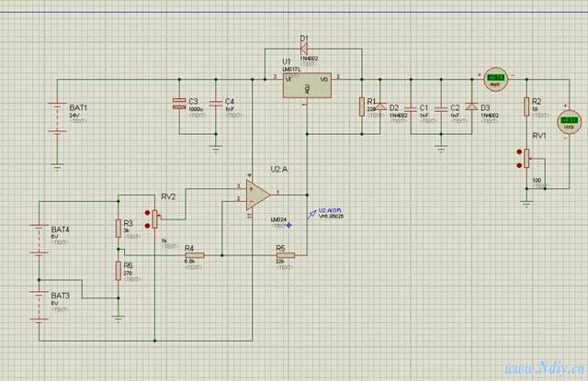Click the ammeter in the output line

[x=496, y=80]
